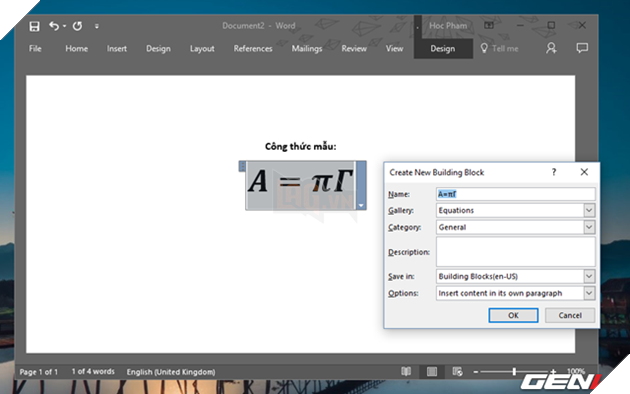Switch to Read Mode view icon
Image resolution: width=630 pixels, height=394 pixels.
(x=406, y=372)
